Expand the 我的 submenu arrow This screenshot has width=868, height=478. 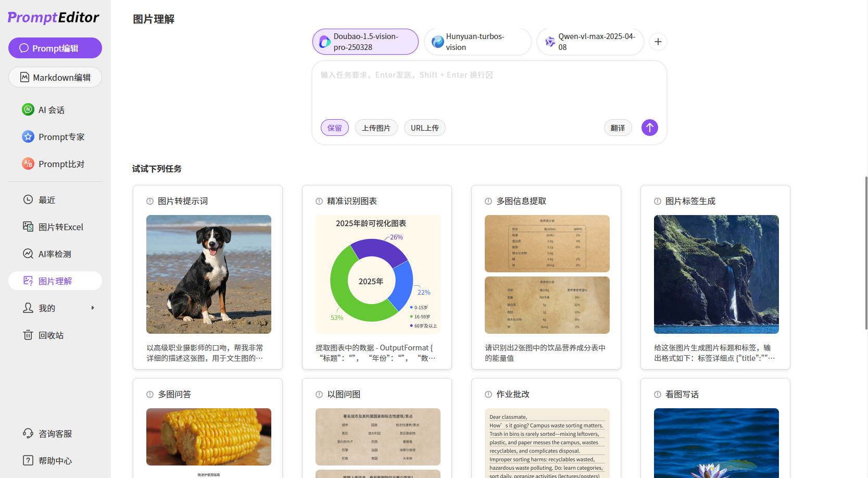click(93, 308)
